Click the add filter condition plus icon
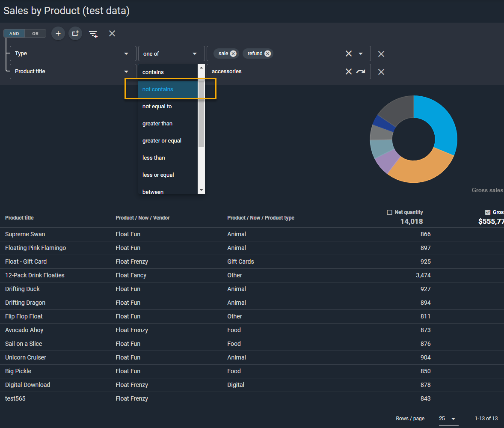This screenshot has height=428, width=504. pyautogui.click(x=58, y=33)
